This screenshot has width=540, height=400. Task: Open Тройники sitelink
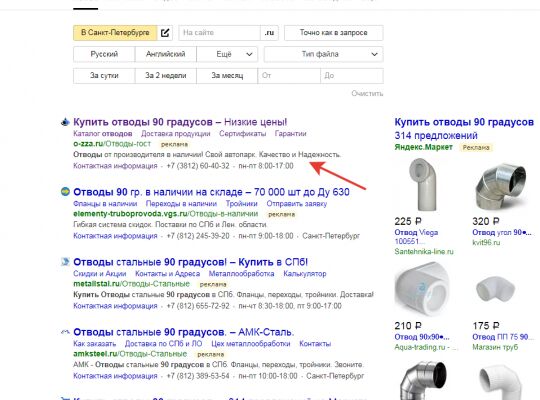pyautogui.click(x=241, y=204)
